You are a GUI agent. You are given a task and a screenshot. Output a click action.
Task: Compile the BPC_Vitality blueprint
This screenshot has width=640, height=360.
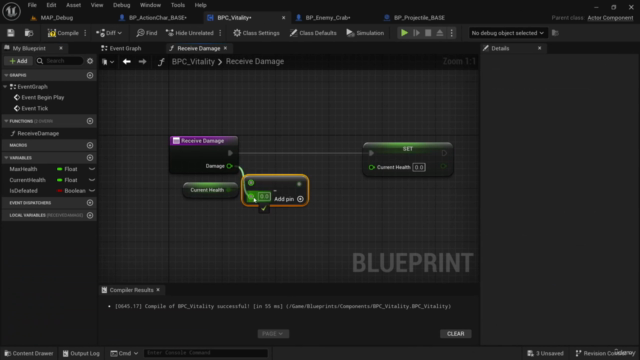point(63,33)
